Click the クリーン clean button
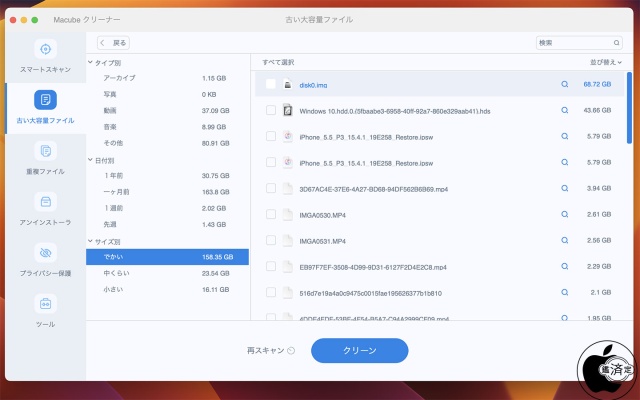 (x=360, y=351)
